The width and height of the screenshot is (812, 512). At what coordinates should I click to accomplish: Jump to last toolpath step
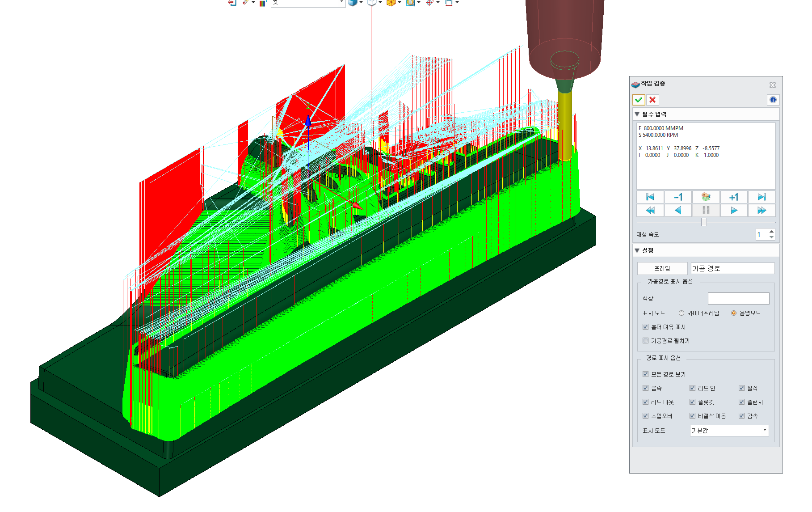[x=762, y=197]
